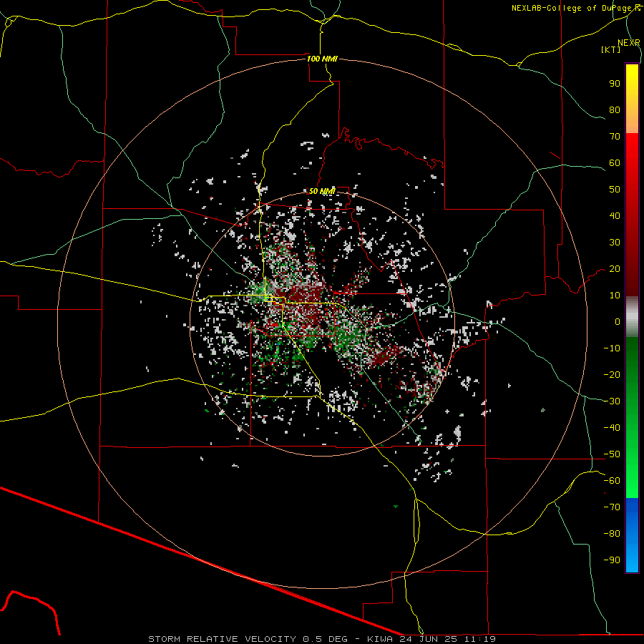Click the 50 NMI range ring label
The width and height of the screenshot is (644, 644).
pyautogui.click(x=322, y=191)
